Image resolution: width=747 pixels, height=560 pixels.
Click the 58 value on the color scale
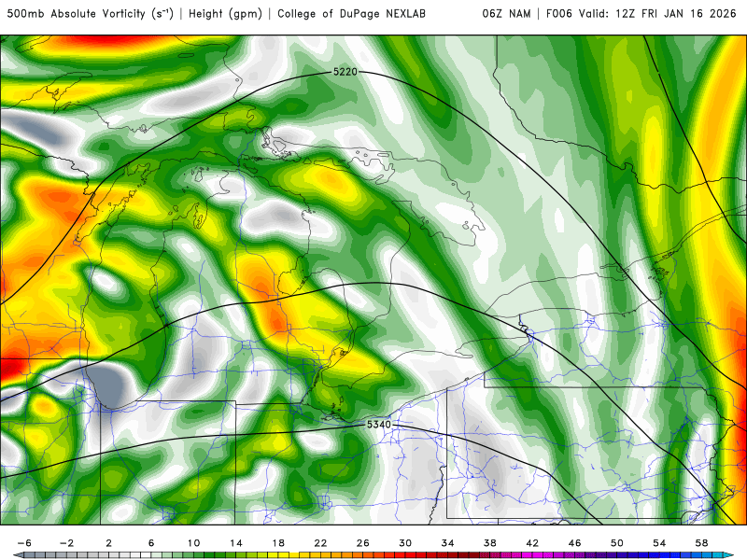701,543
